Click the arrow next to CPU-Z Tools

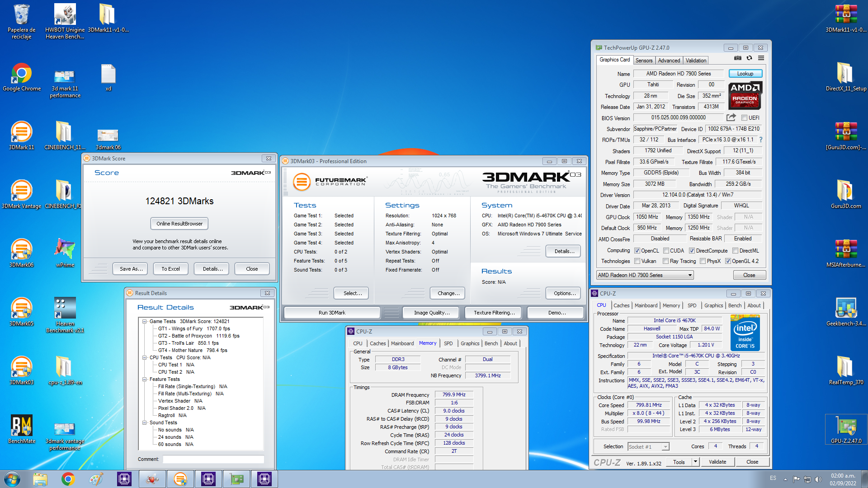point(695,462)
